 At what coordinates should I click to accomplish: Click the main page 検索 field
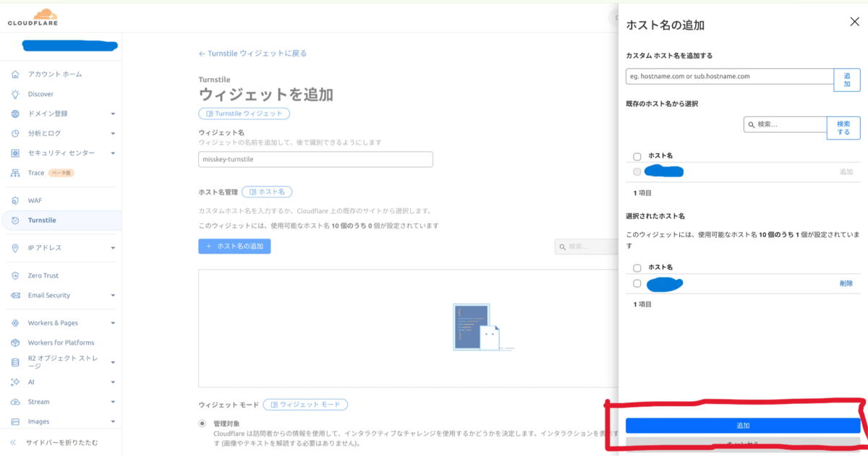[586, 246]
